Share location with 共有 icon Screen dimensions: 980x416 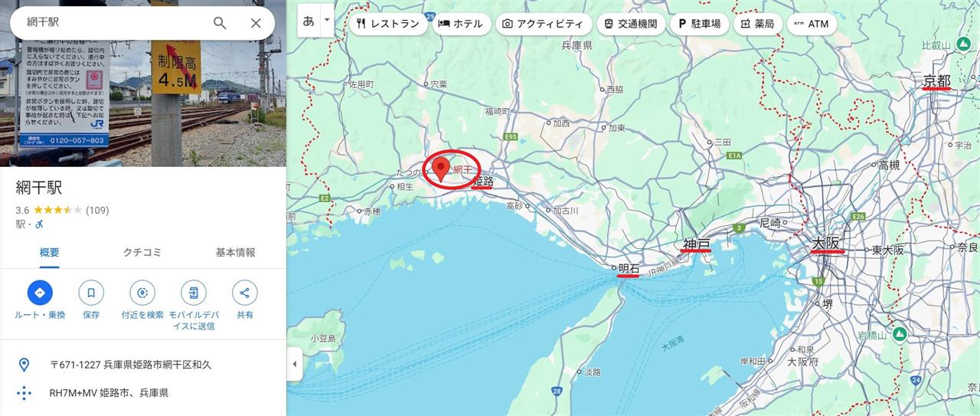[x=245, y=293]
